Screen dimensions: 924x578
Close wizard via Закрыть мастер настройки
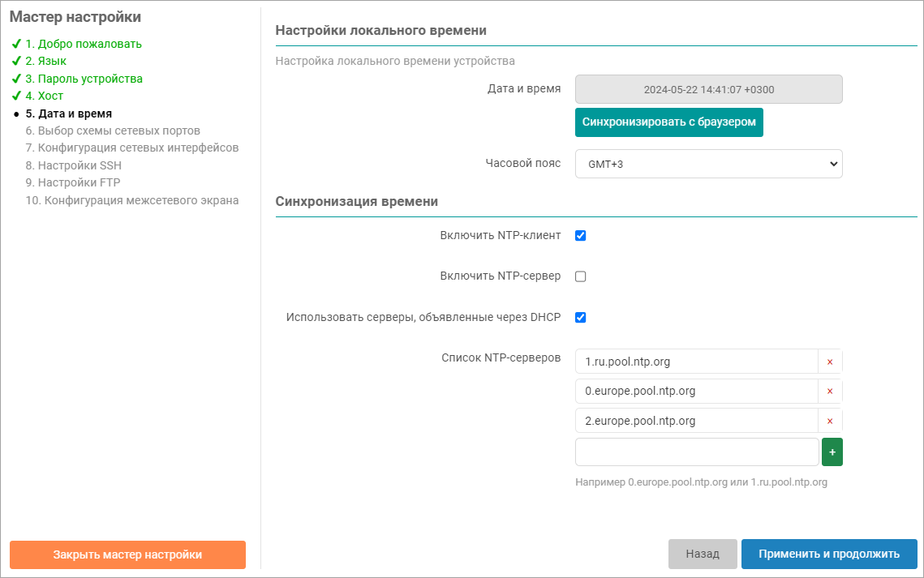tap(127, 554)
